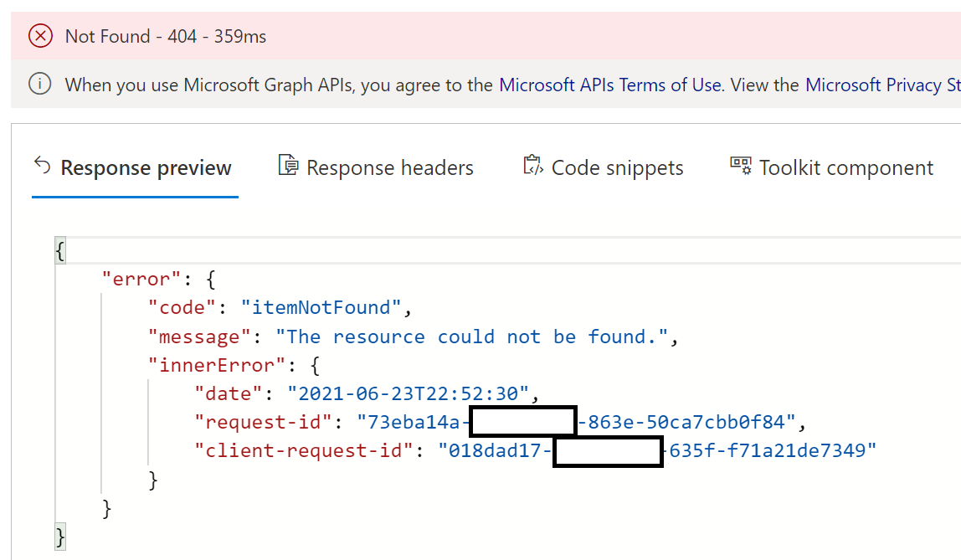This screenshot has width=961, height=560.
Task: Switch to the Code snippets tab
Action: pos(617,167)
